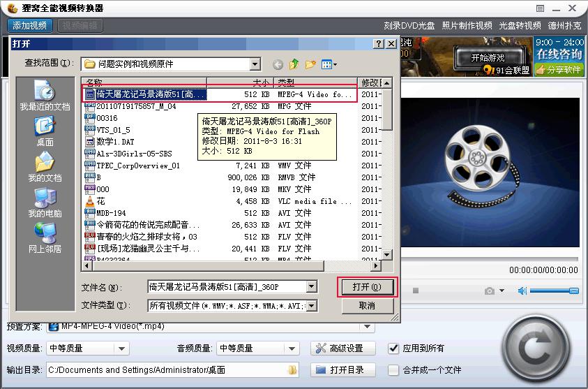The width and height of the screenshot is (588, 389).
Task: Create a new folder using toolbar icon
Action: 310,64
